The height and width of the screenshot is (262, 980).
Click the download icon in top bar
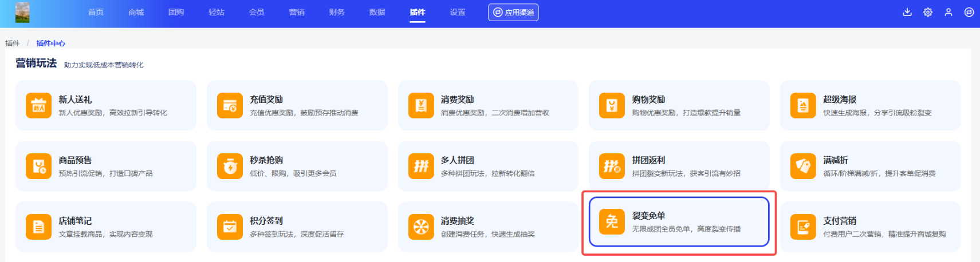tap(907, 12)
